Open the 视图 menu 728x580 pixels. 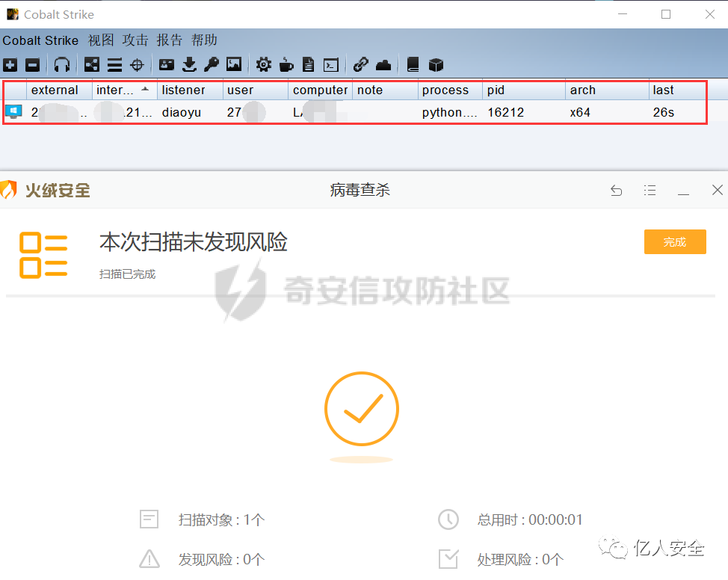[x=101, y=40]
